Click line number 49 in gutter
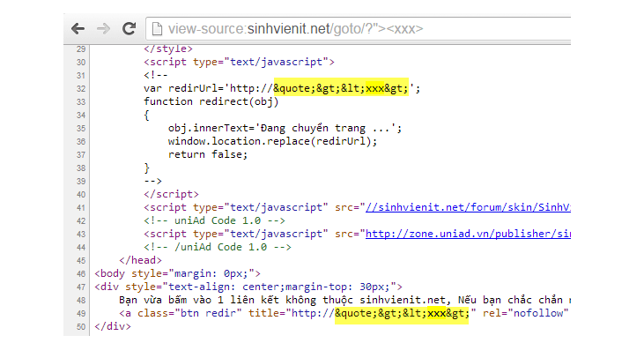Screen dimensions: 644x343 pos(81,313)
